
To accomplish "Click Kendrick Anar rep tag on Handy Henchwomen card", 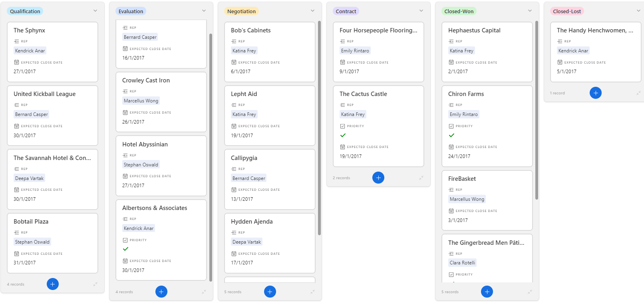I will (573, 51).
